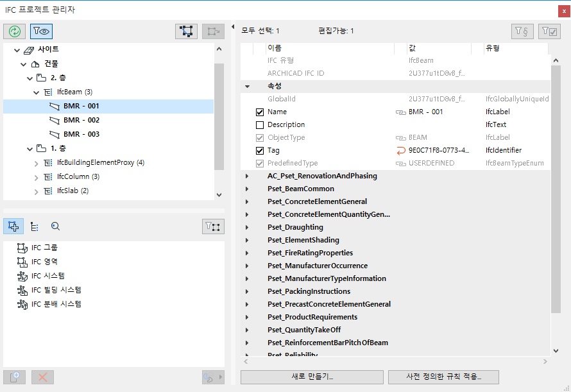Collapse the 1. 층 story node
The height and width of the screenshot is (392, 571).
[x=30, y=149]
